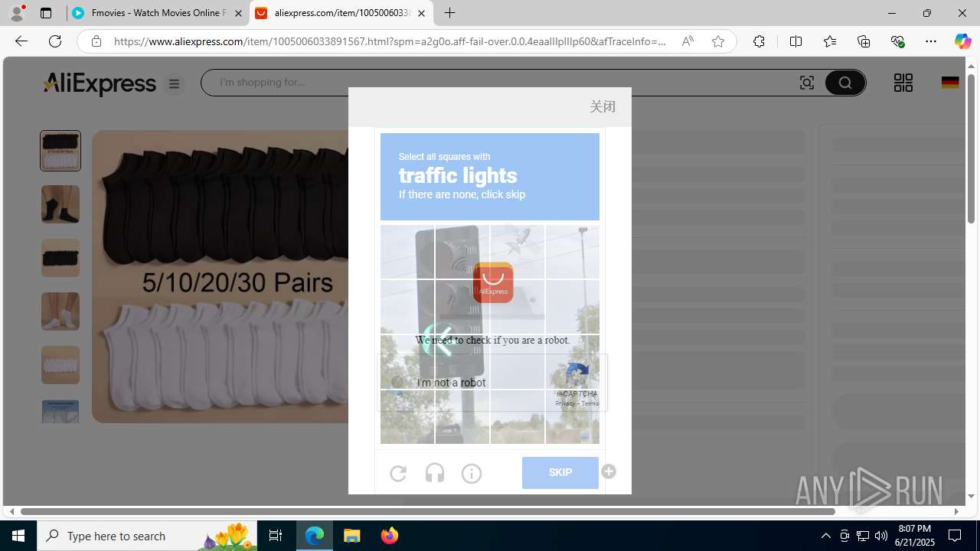Open captcha help info icon
Viewport: 980px width, 551px height.
coord(472,474)
